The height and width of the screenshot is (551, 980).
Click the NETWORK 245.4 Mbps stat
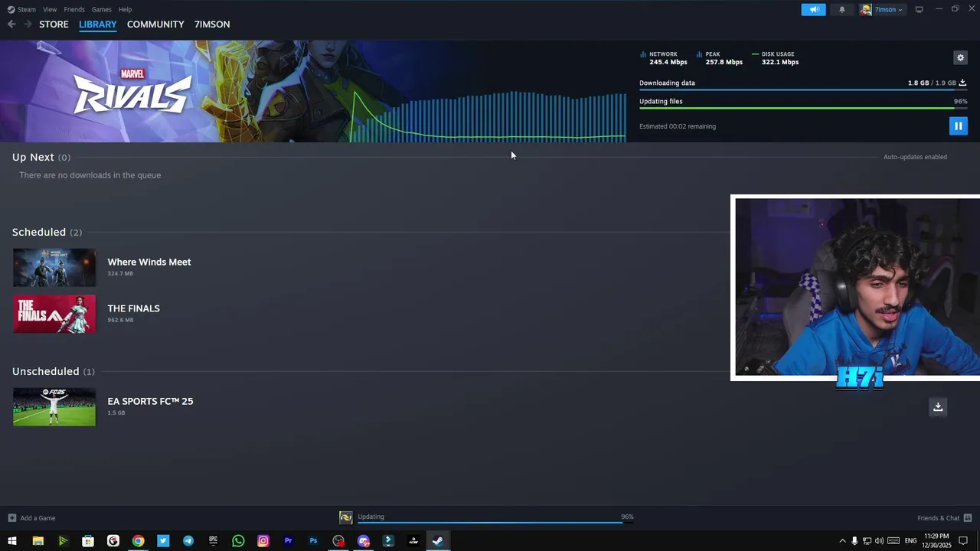[x=664, y=58]
